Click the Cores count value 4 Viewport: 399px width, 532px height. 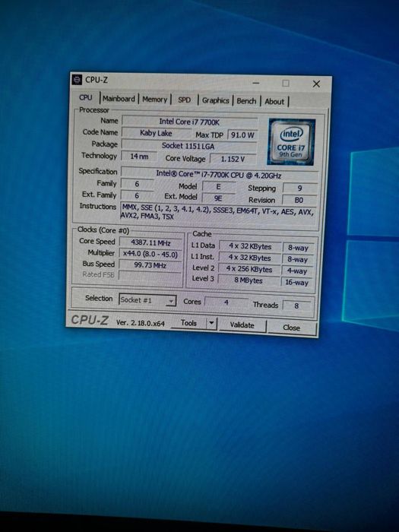[226, 302]
